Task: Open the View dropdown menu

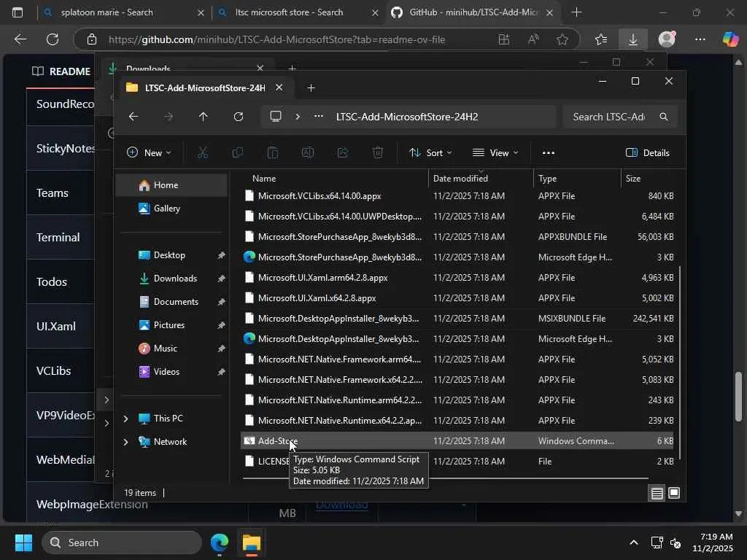Action: [x=495, y=153]
